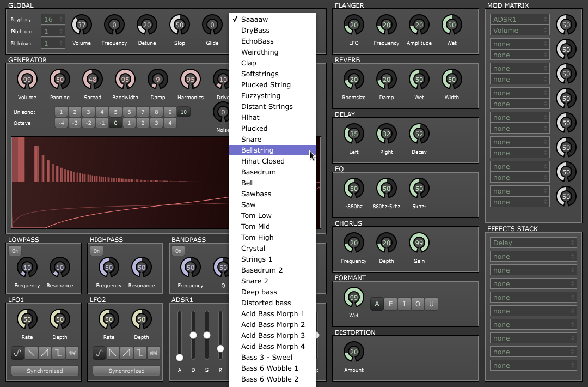Turn on the Bandpass filter

[x=178, y=251]
